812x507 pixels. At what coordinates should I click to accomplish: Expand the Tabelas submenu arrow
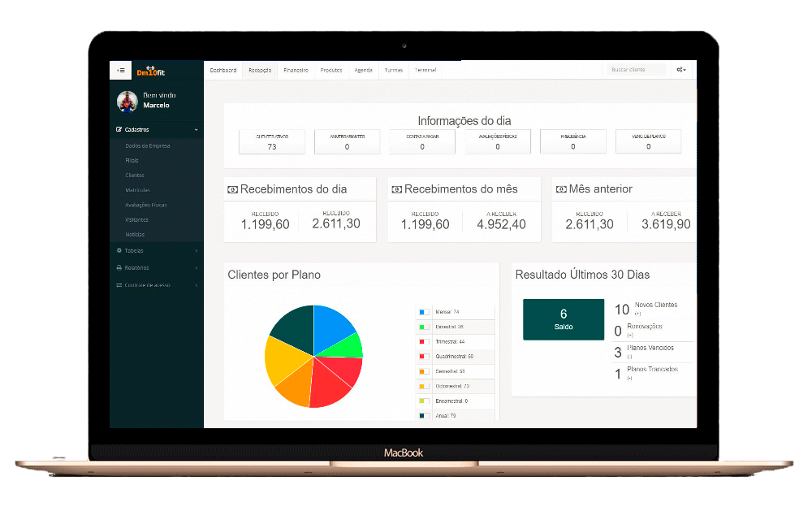197,251
